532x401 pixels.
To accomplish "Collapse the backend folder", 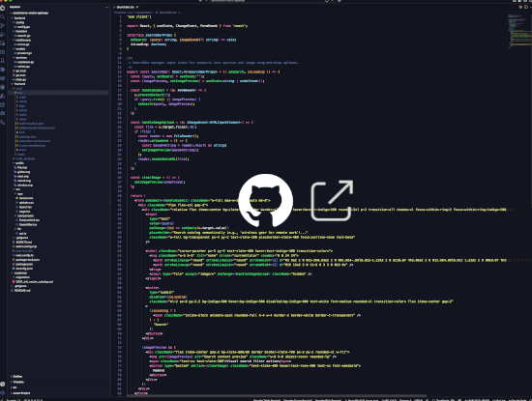I will [18, 18].
